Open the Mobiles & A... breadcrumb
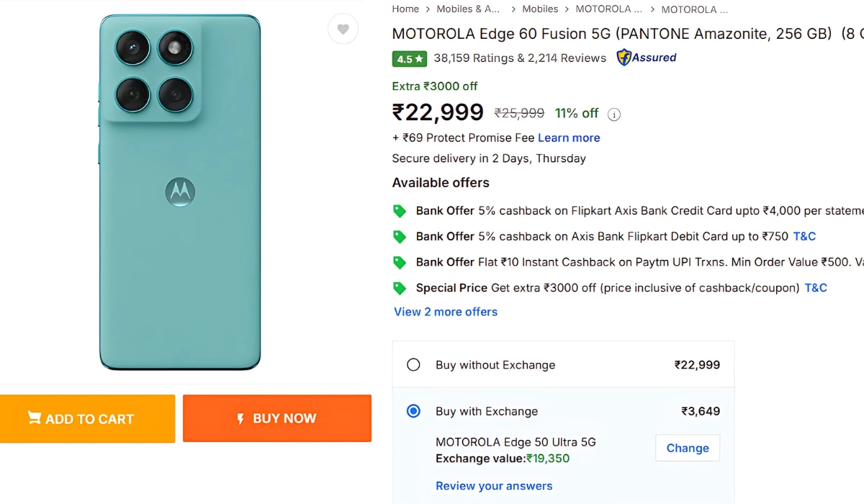The height and width of the screenshot is (504, 864). 468,9
